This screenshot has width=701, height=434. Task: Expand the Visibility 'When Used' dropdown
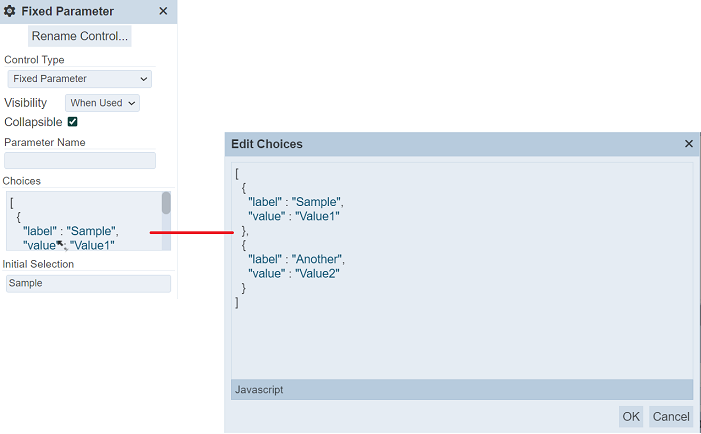click(102, 102)
